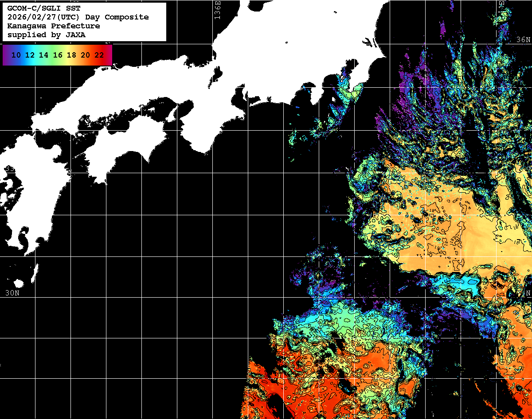The width and height of the screenshot is (532, 419).
Task: Click the GCOM-C/SGLI SST title text
Action: click(44, 8)
